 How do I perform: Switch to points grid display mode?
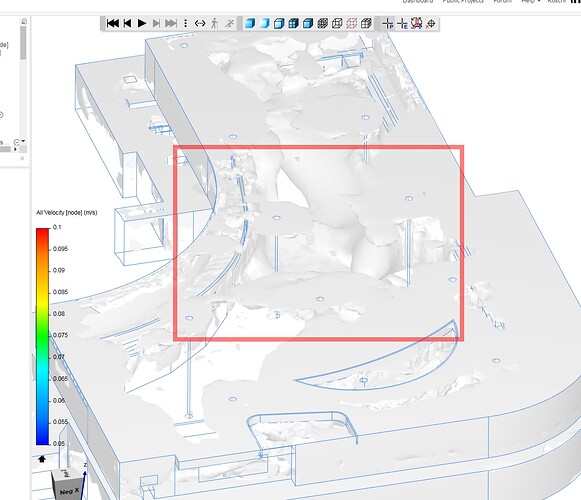coord(322,23)
